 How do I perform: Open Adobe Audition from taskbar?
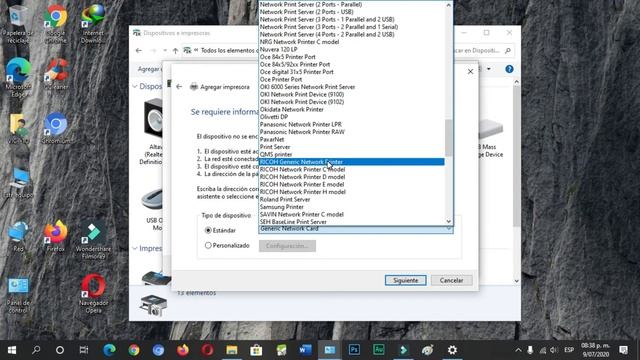[x=379, y=350]
